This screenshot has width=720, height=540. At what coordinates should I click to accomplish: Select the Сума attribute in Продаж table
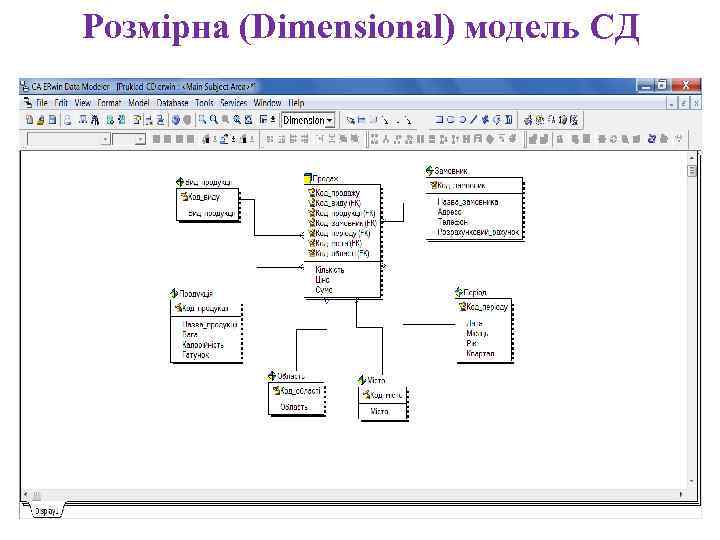(x=324, y=290)
